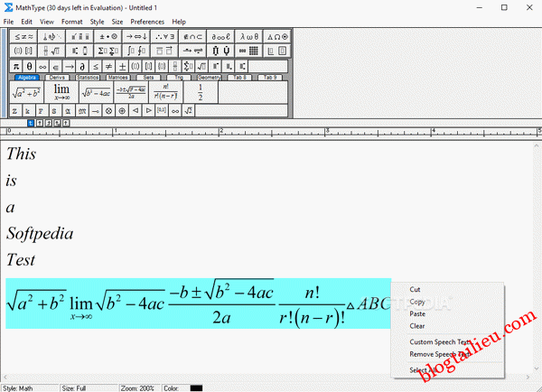Select right-justified tab stop button
542x392 pixels.
coord(49,123)
